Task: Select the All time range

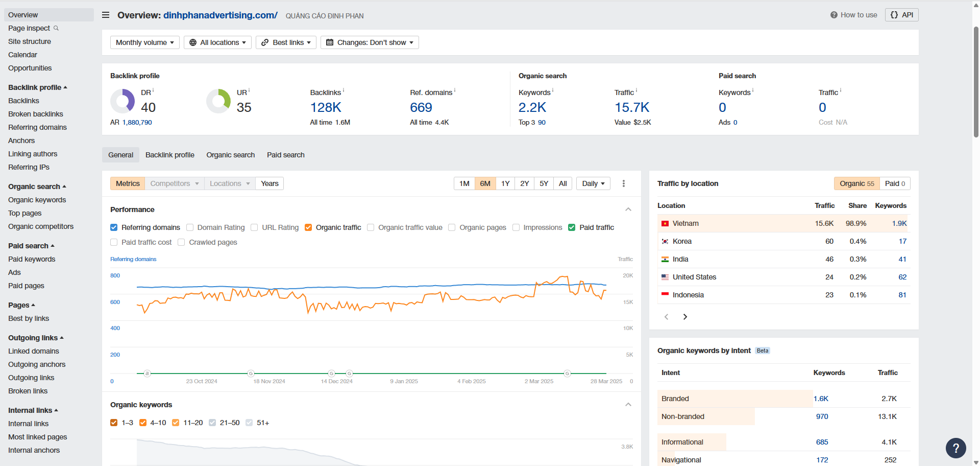Action: (x=563, y=183)
